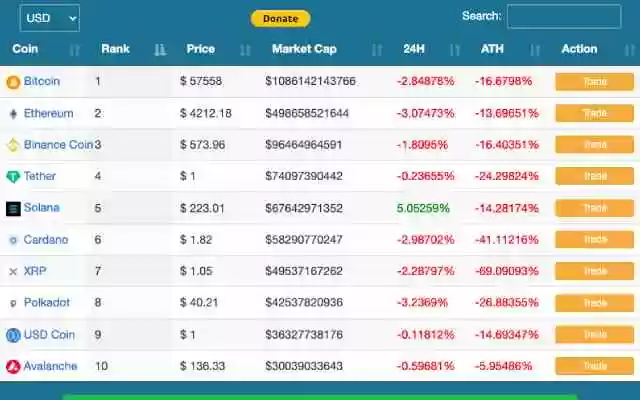Sort table by 24H column arrows
Viewport: 640px width, 400px height.
click(x=455, y=50)
